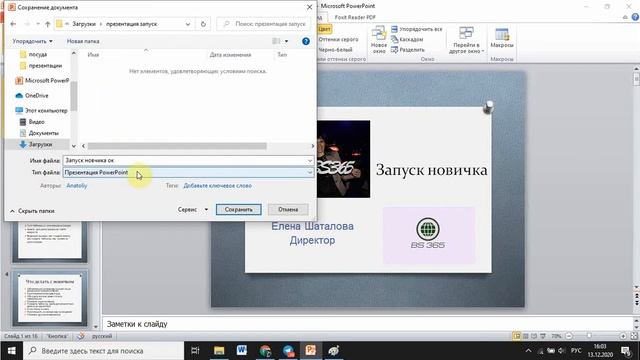Zoom in with the plus button

(623, 336)
